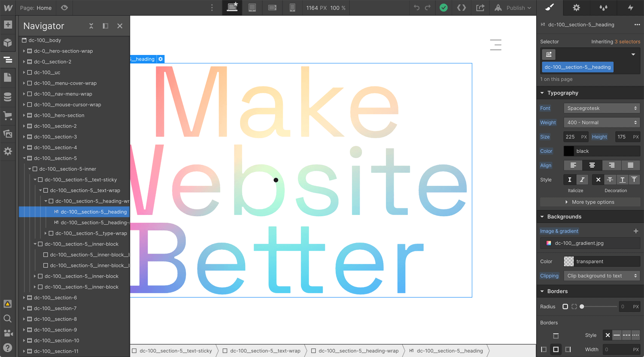Viewport: 644px width, 357px height.
Task: Open video tutorials icon in left sidebar
Action: click(8, 333)
